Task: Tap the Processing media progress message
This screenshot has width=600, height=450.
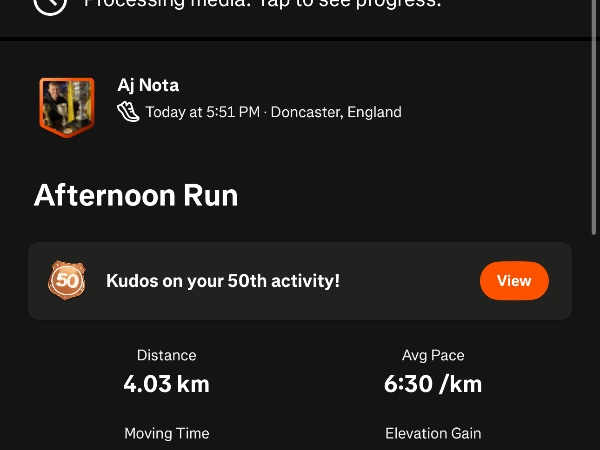Action: coord(262,4)
